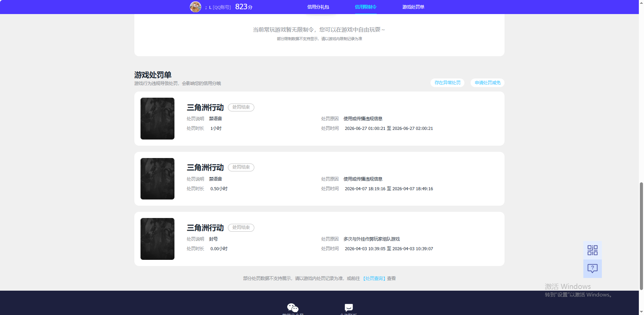Click the 游戏处罚单 section heading
The height and width of the screenshot is (315, 644).
153,75
